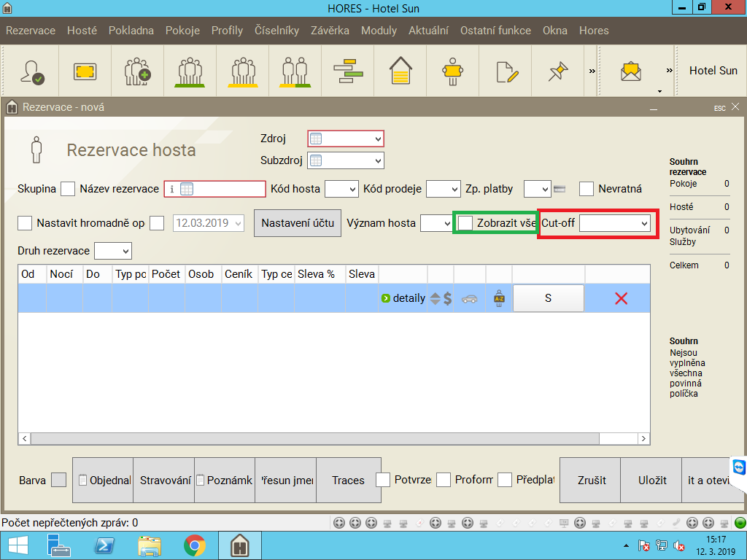
Task: Click the dollar sign price icon
Action: coord(447,298)
